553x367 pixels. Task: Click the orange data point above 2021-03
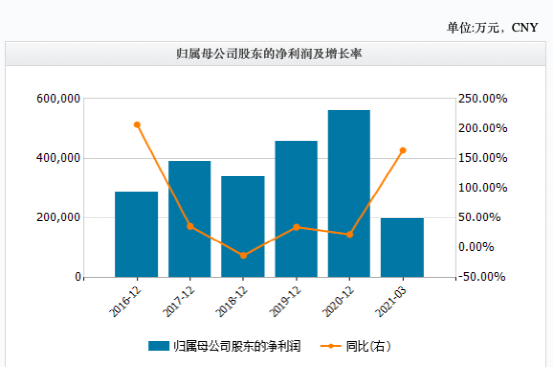403,151
